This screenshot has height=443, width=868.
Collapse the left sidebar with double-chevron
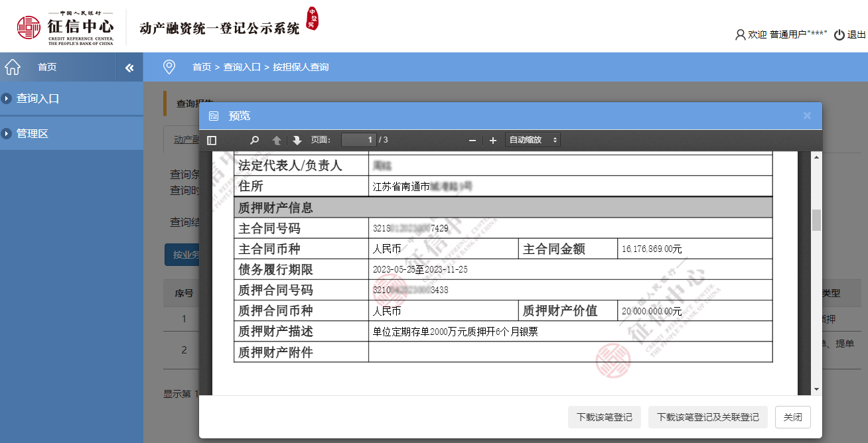tap(129, 68)
